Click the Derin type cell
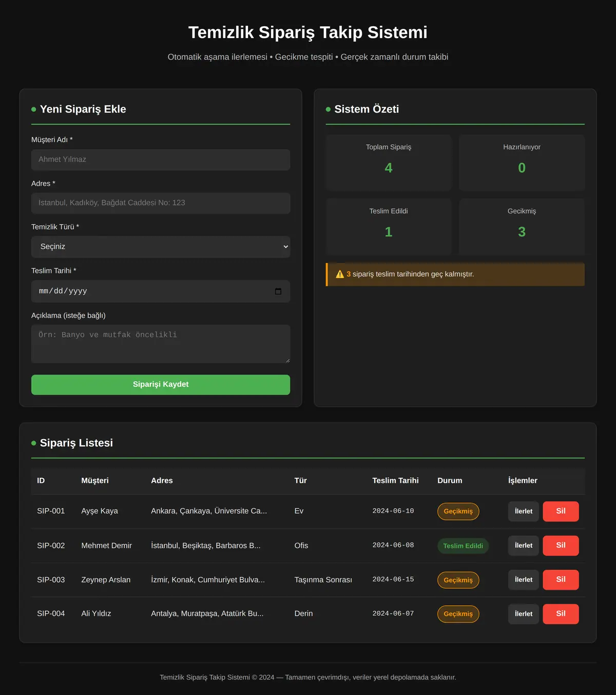616x695 pixels. [303, 614]
